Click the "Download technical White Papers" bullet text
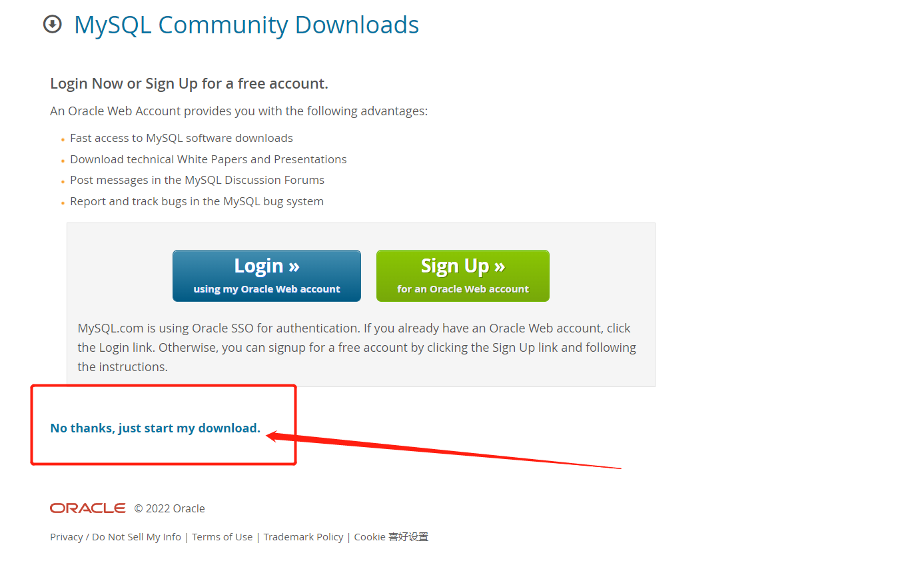 pyautogui.click(x=209, y=159)
